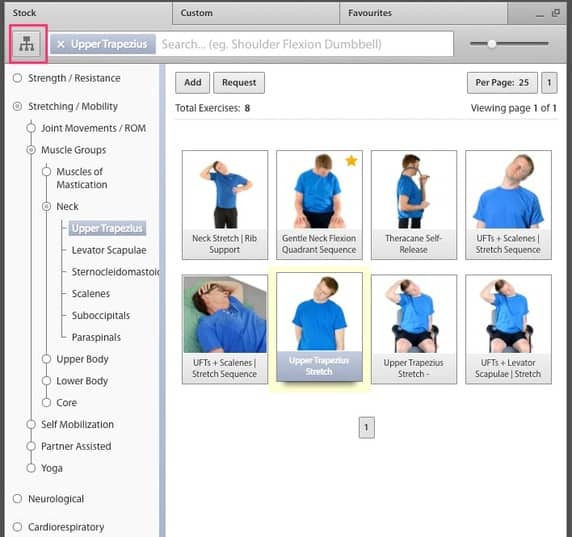Select Upper Trapezius in the tree
Viewport: 572px width, 537px height.
click(107, 228)
